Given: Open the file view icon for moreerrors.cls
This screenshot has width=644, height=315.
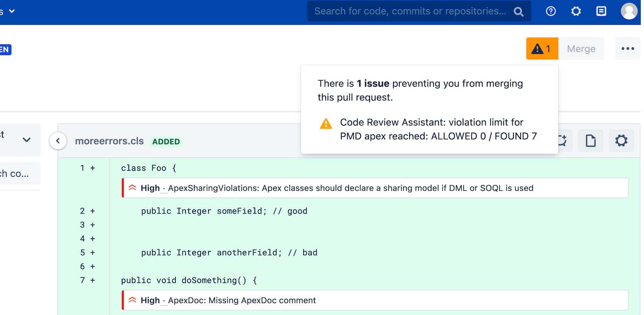Looking at the screenshot, I should [590, 141].
